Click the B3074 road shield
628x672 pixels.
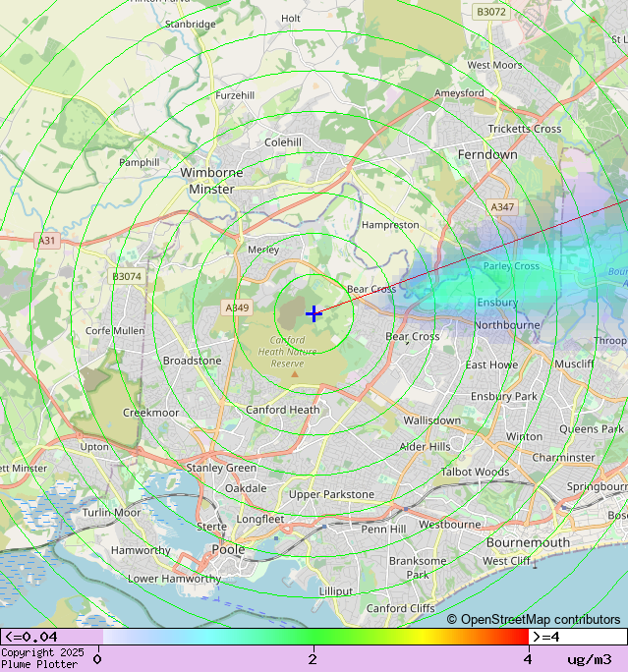127,276
